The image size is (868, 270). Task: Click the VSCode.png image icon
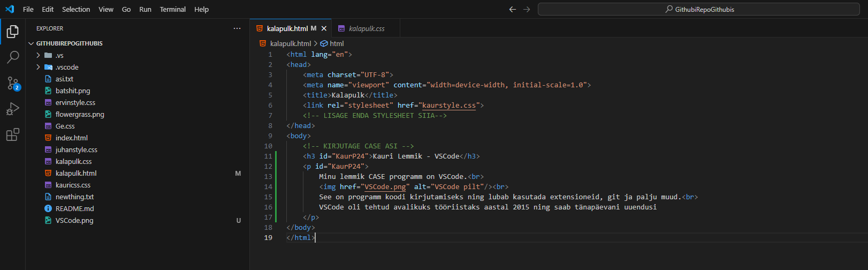[x=48, y=220]
